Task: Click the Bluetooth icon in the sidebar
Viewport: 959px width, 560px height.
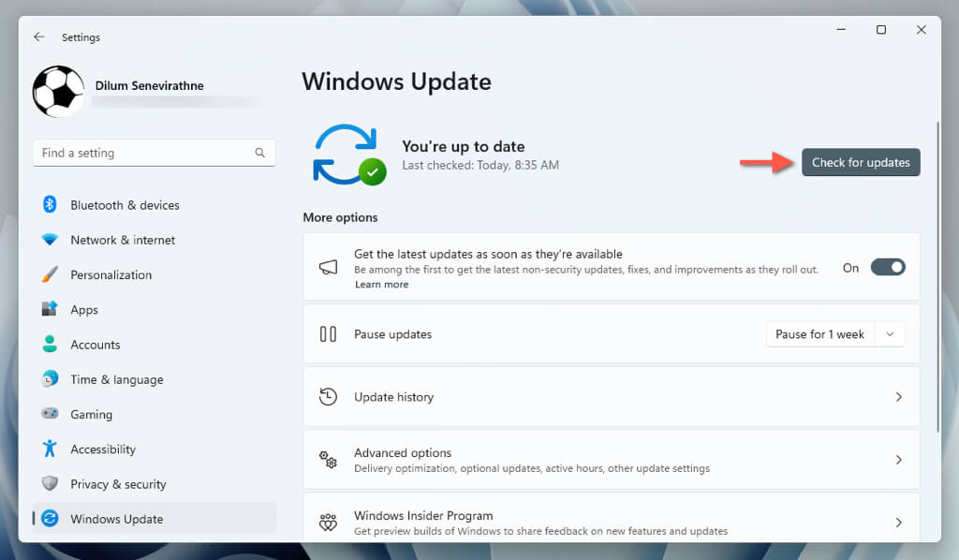Action: 50,204
